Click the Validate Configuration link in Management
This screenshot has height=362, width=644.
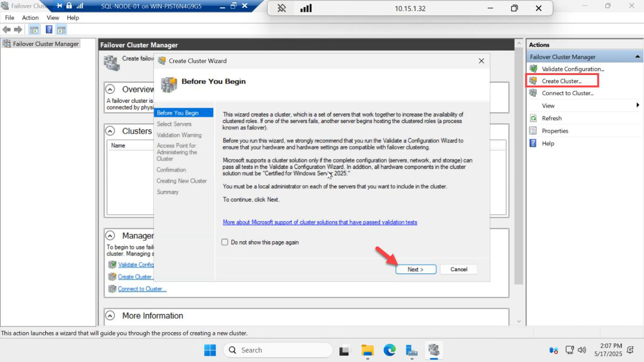point(136,265)
